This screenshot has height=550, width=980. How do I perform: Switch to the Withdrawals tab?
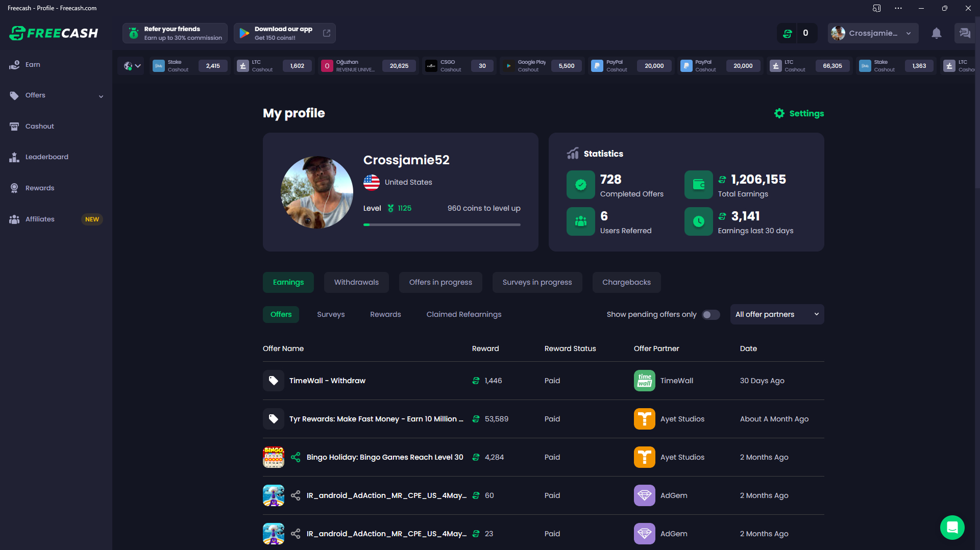tap(356, 283)
